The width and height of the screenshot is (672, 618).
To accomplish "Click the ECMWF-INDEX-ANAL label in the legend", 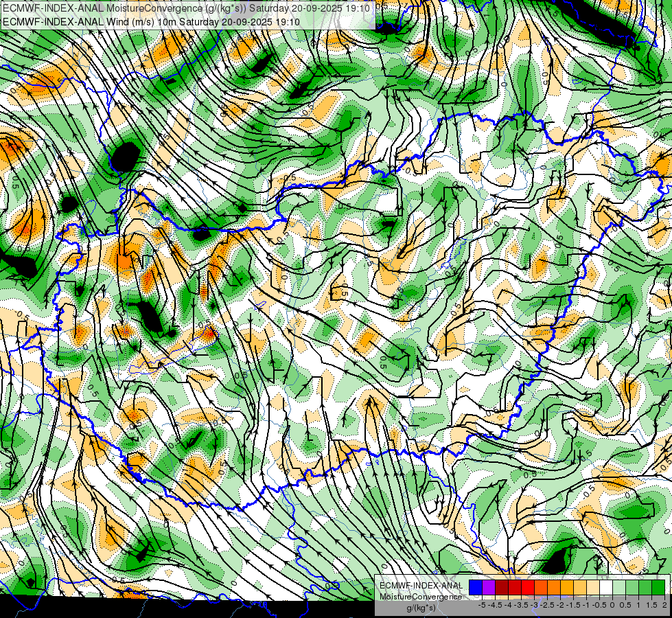I will [421, 586].
